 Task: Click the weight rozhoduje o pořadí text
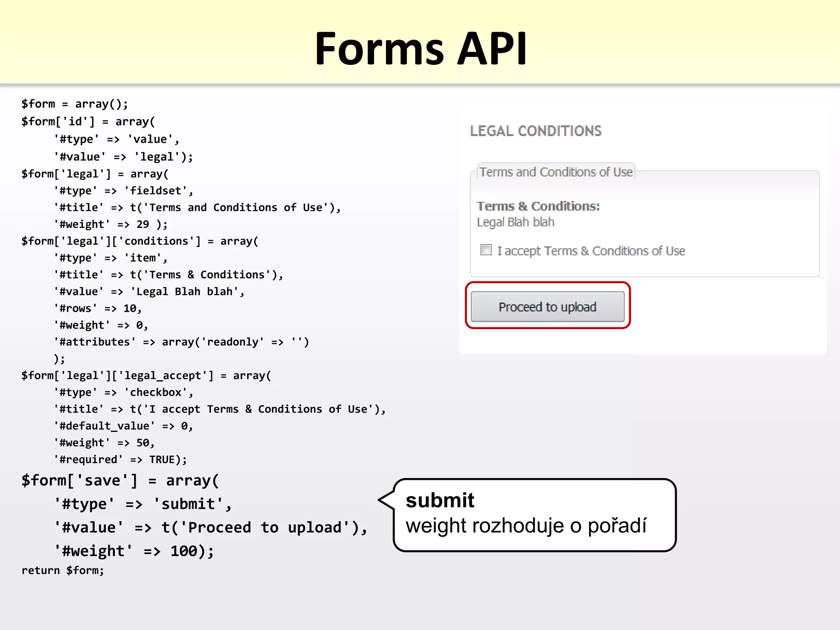[x=526, y=526]
